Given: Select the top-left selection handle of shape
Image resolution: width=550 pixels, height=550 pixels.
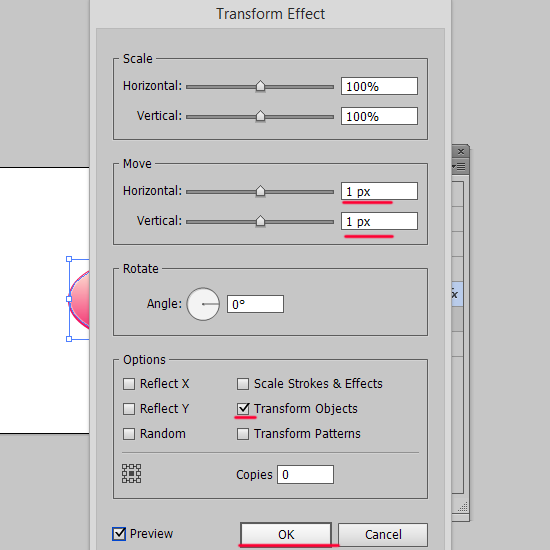Looking at the screenshot, I should tap(69, 259).
